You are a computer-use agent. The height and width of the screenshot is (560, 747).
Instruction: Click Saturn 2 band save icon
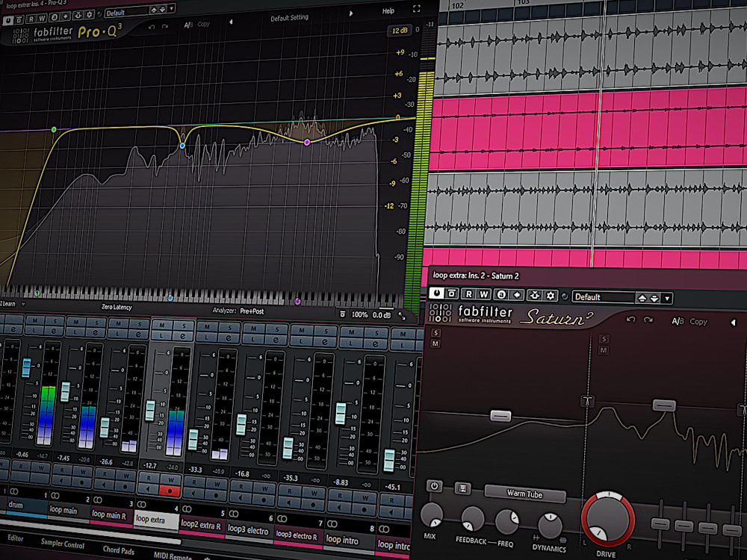click(x=462, y=488)
